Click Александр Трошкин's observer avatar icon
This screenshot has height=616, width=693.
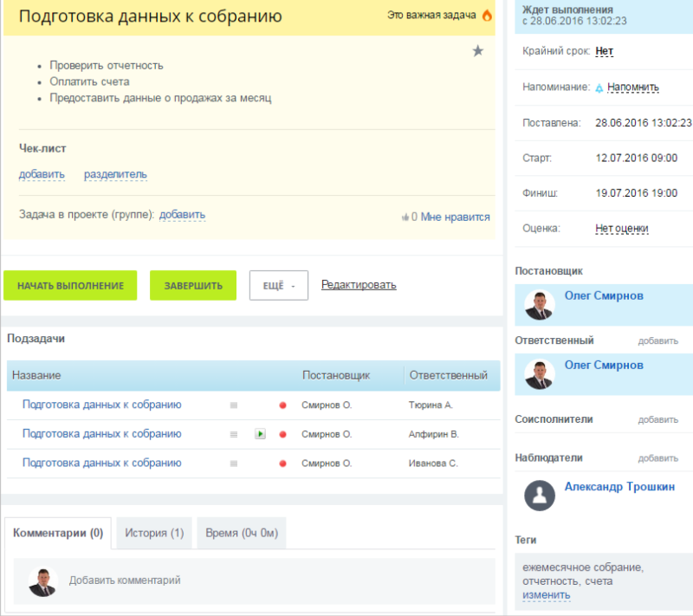[x=541, y=495]
